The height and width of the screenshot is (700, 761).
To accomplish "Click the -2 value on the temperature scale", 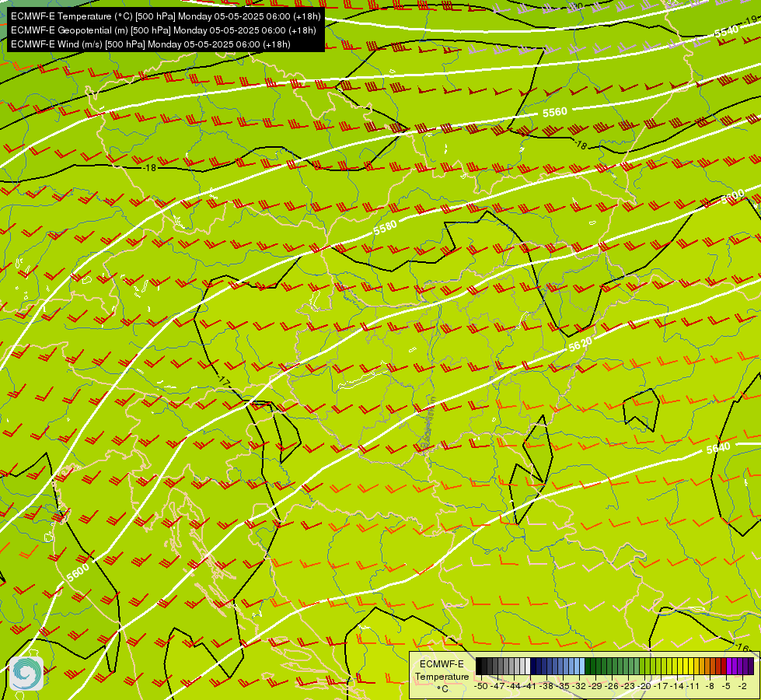I will [742, 687].
